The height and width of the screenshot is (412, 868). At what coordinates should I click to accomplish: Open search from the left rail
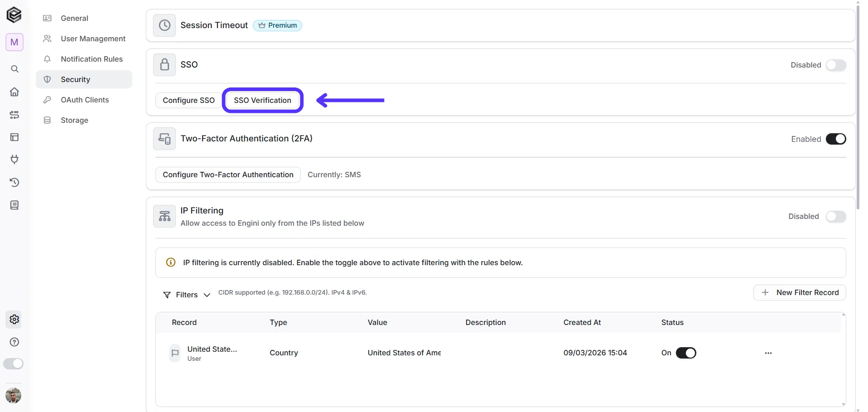[14, 69]
